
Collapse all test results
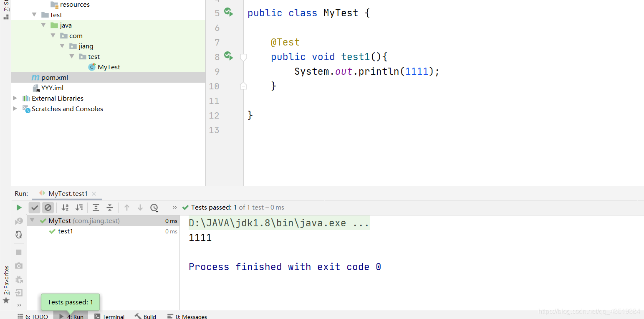pos(110,208)
